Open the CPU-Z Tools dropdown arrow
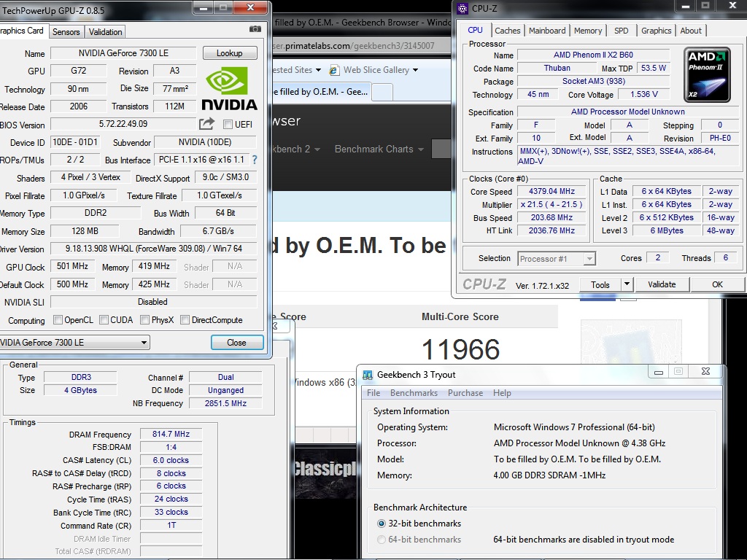Viewport: 747px width, 560px height. point(627,284)
